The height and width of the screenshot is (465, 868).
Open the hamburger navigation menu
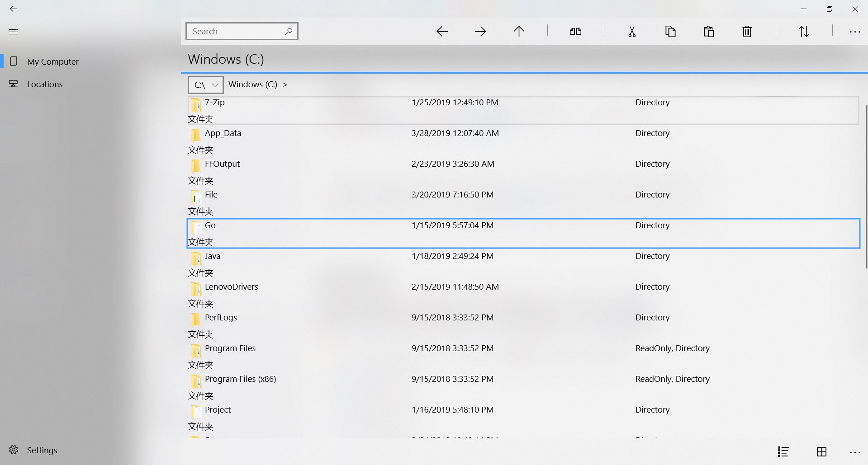point(14,32)
